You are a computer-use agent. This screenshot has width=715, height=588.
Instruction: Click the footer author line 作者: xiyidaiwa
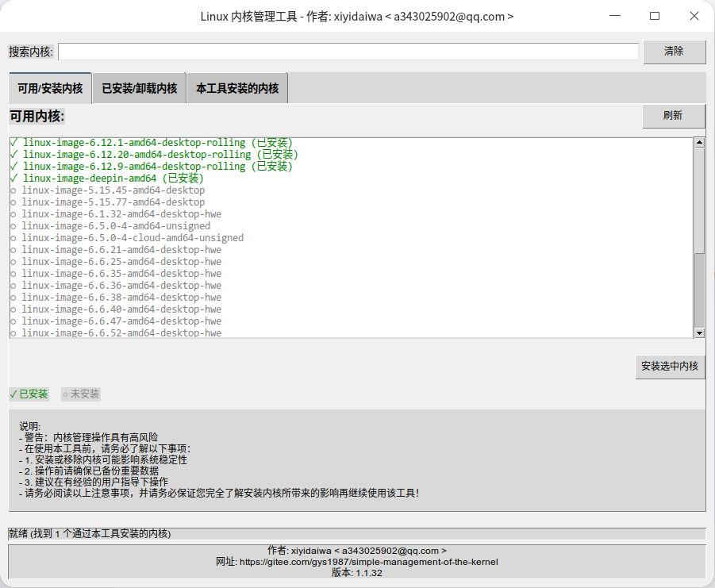357,551
